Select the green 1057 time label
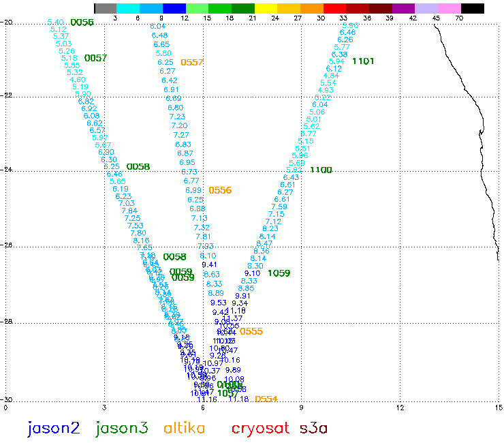Viewport: 504px width, 443px height. (228, 393)
